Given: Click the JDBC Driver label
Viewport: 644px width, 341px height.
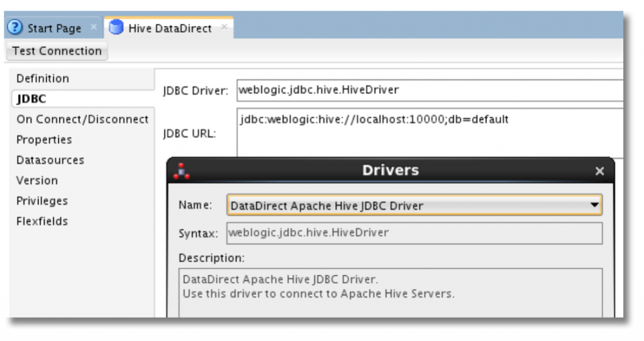Looking at the screenshot, I should 196,91.
